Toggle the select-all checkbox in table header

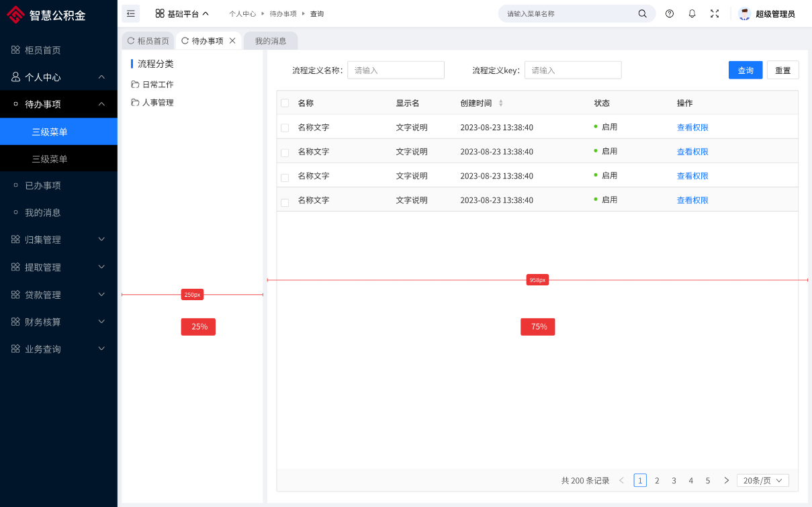pos(285,103)
